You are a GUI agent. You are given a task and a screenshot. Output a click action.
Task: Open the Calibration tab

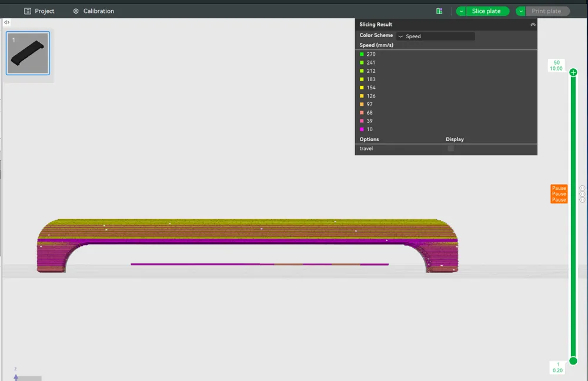tap(93, 11)
